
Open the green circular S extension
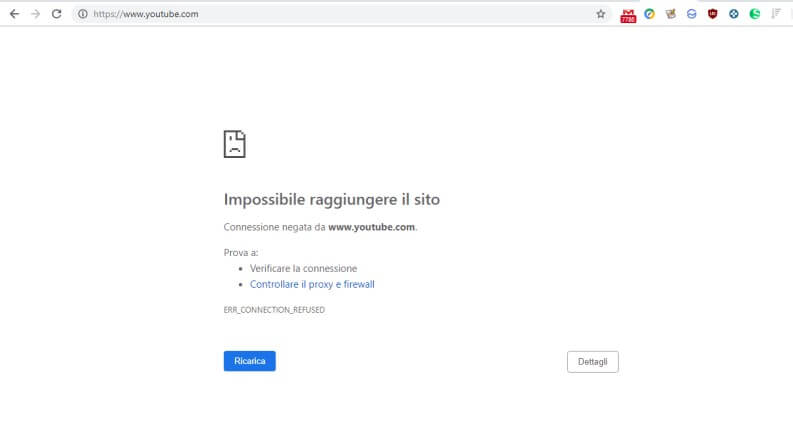click(x=755, y=14)
